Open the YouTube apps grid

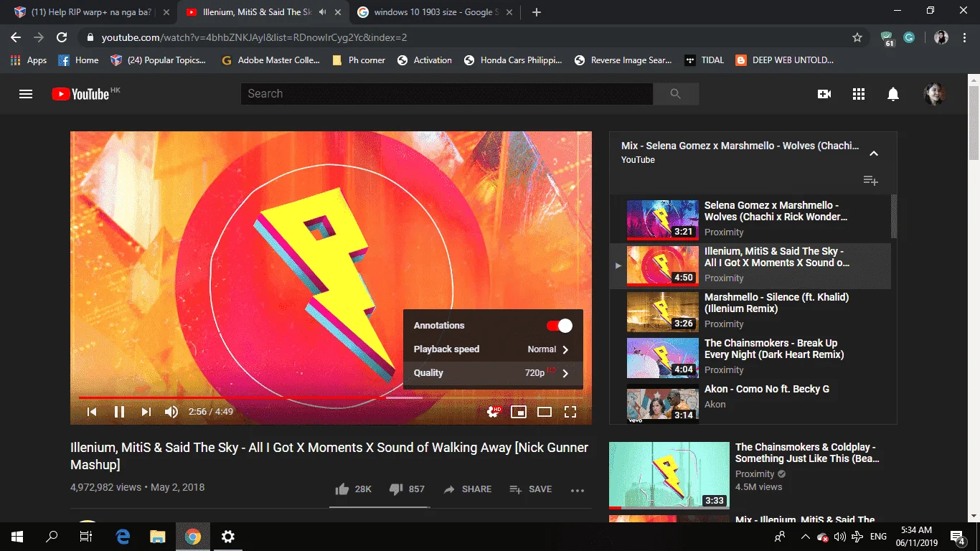tap(859, 94)
